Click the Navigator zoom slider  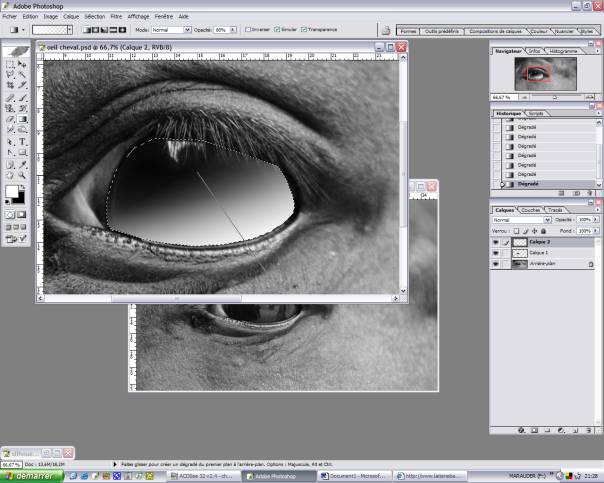pyautogui.click(x=555, y=98)
